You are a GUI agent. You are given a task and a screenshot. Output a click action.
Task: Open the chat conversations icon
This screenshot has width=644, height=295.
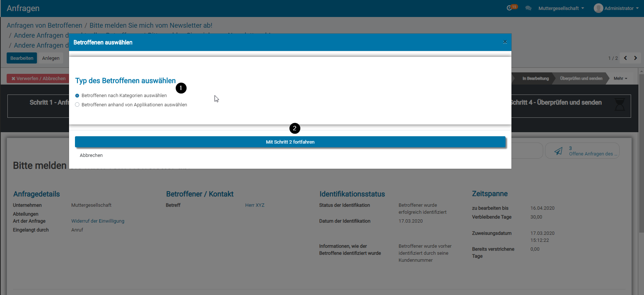coord(528,8)
